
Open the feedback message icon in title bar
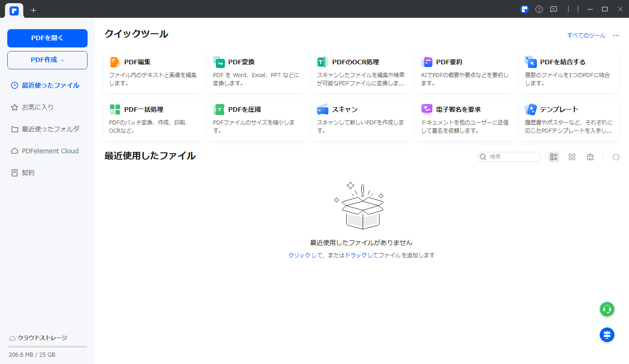(554, 9)
